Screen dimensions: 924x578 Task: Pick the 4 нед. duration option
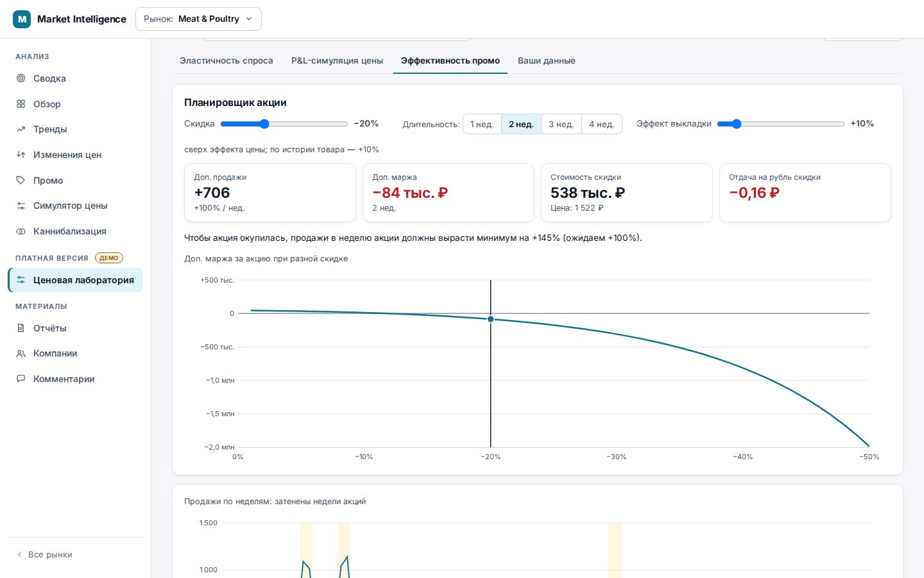(602, 124)
